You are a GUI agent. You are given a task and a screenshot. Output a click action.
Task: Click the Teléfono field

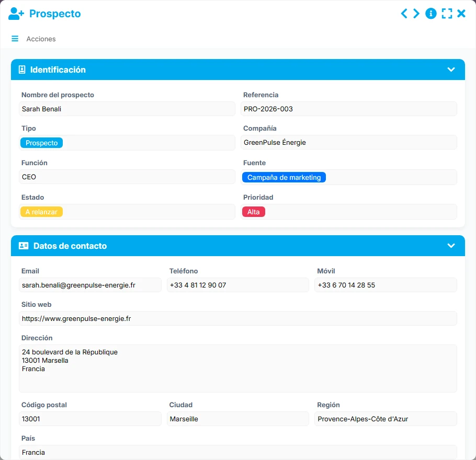(238, 285)
